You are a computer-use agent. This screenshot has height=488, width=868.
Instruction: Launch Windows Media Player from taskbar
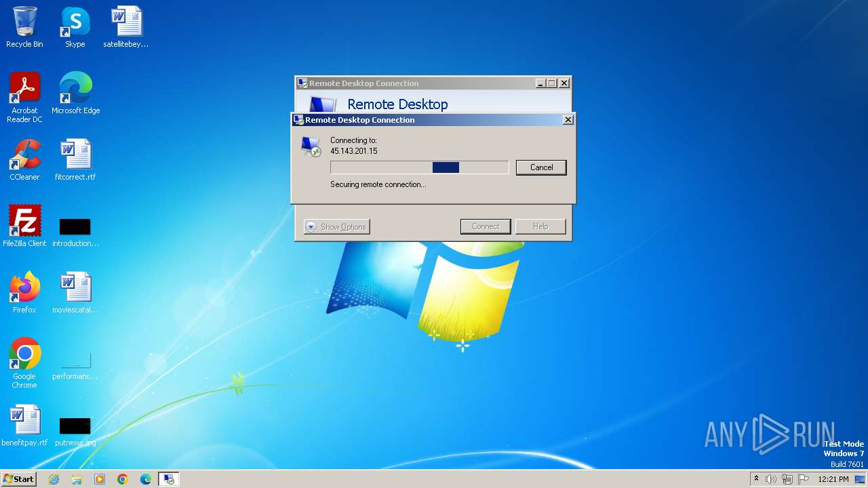pos(100,479)
